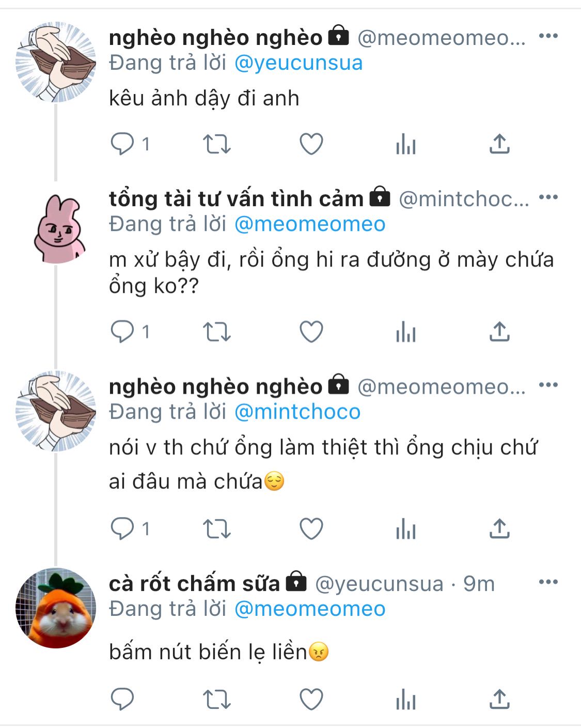Open more options for the tổng tài tư vấn tình cảm tweet
Screen dimensions: 581x728
(x=548, y=197)
